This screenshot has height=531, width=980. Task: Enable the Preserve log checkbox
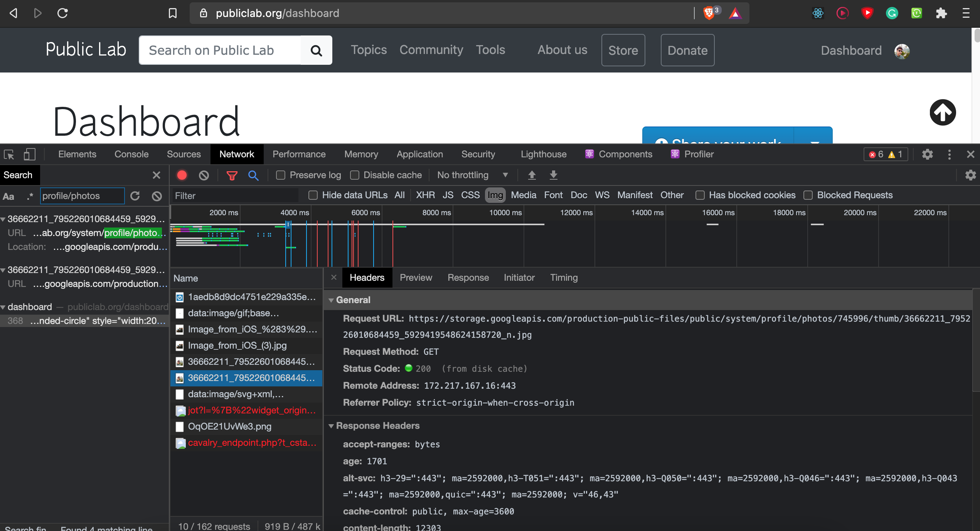[281, 175]
